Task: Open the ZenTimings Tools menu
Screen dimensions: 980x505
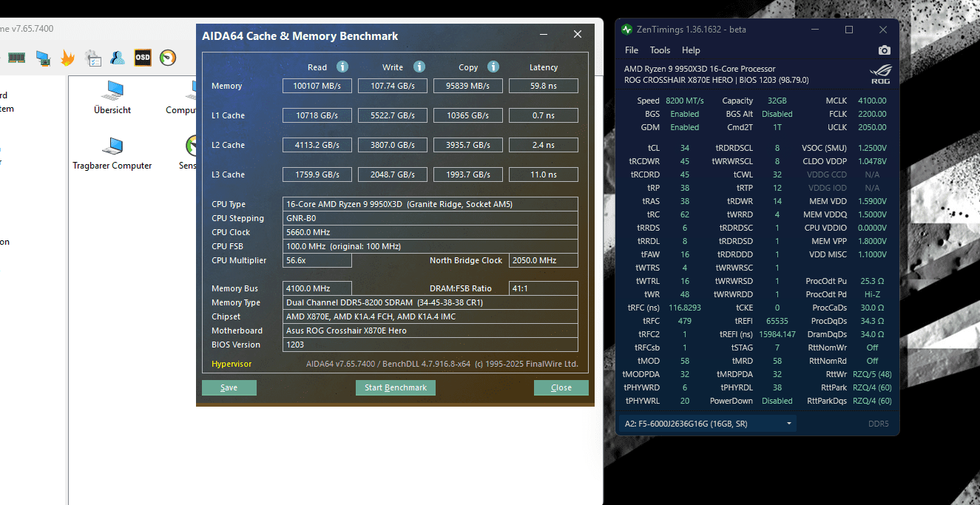Action: click(x=660, y=50)
